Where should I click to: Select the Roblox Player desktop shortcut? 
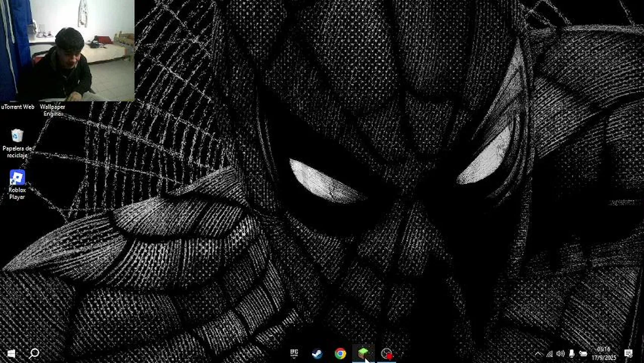pyautogui.click(x=17, y=185)
